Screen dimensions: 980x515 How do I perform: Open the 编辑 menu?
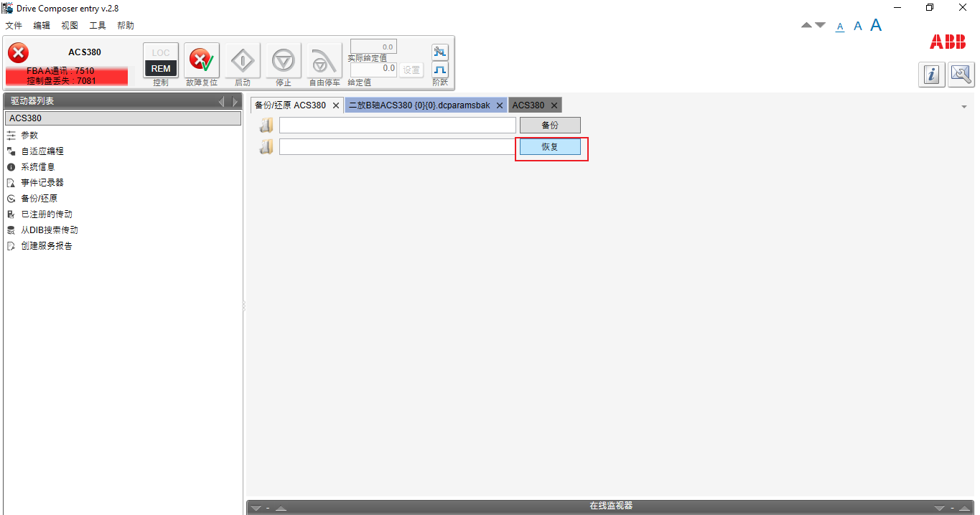coord(42,25)
